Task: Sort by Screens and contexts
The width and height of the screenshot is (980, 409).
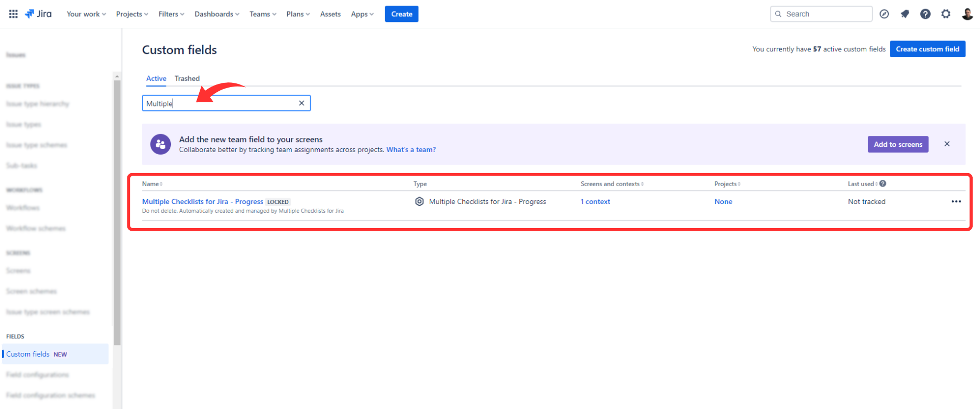Action: click(612, 184)
